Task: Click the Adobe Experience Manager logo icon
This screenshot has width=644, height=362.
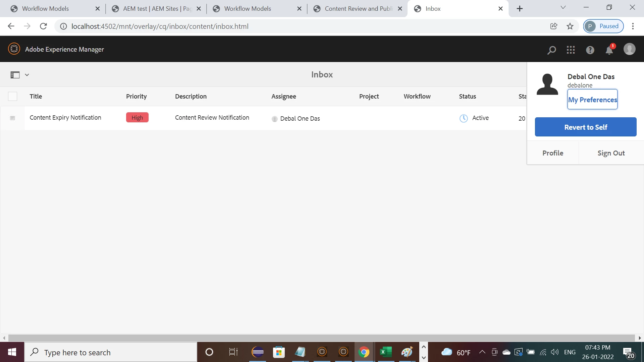Action: click(x=14, y=49)
